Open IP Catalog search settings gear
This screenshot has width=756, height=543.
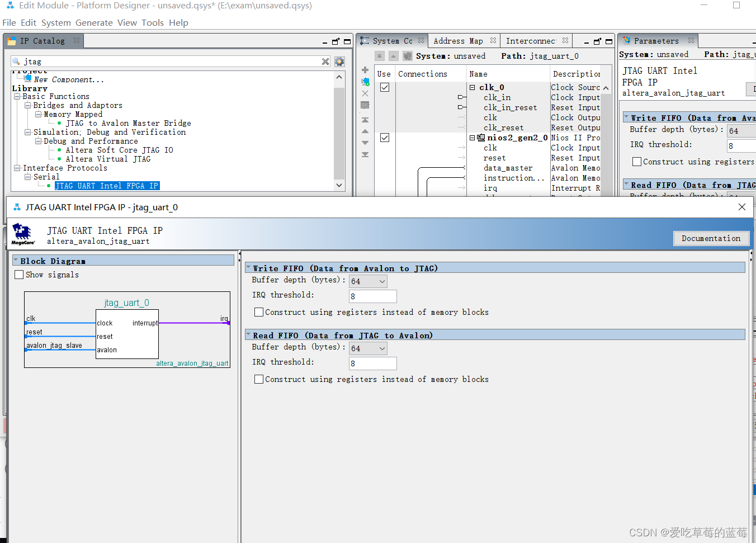pos(339,62)
